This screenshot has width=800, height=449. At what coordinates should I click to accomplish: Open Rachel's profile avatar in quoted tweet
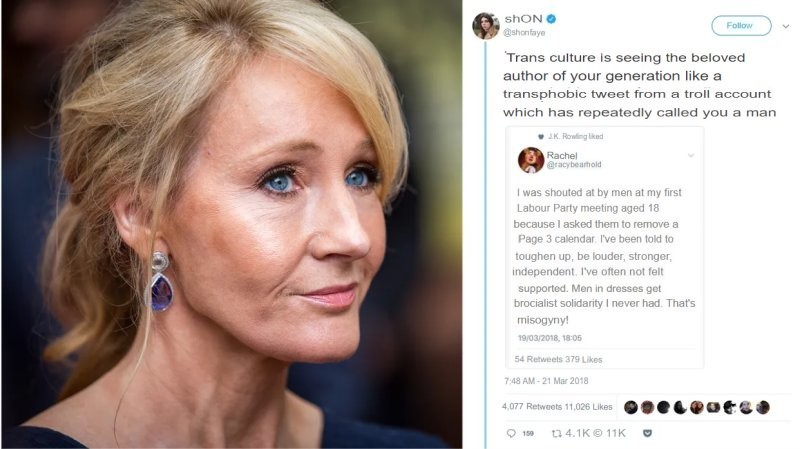tap(531, 160)
